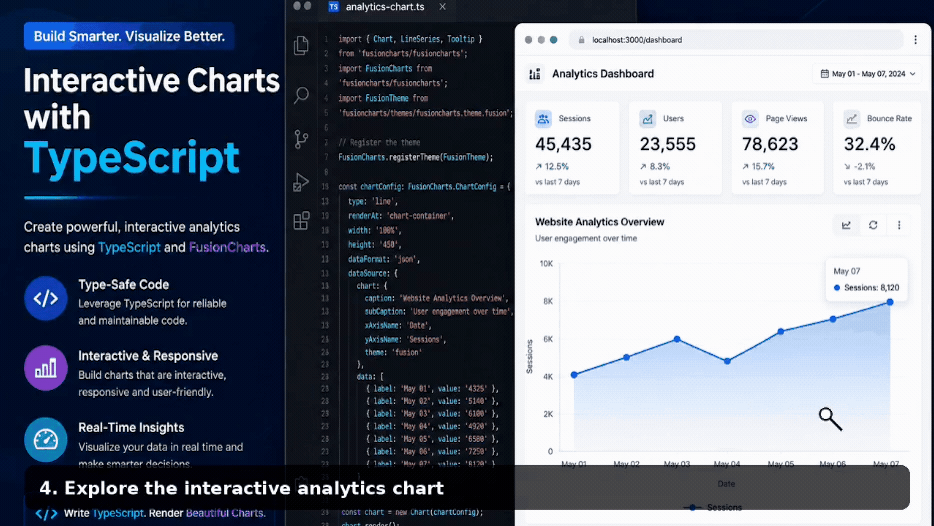Click the FusionCharts.registerTheme code line
Screen dimensions: 934x526
(416, 157)
